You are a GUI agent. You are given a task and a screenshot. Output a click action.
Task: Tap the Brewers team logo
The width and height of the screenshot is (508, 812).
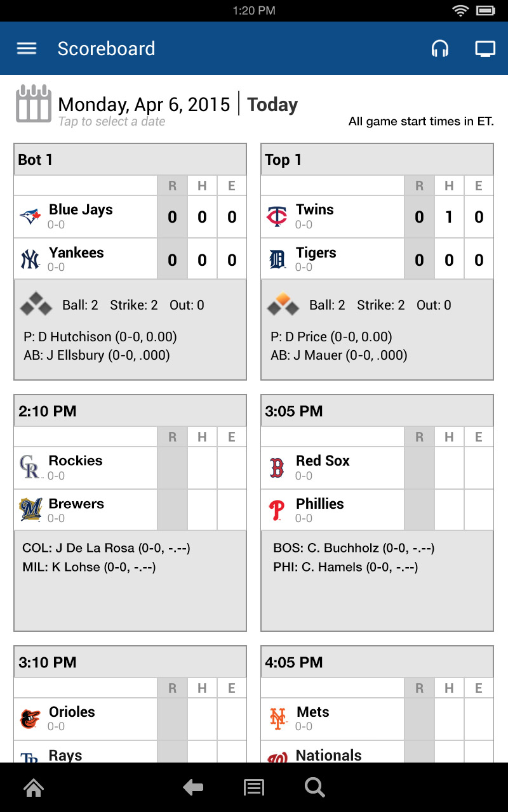(30, 509)
